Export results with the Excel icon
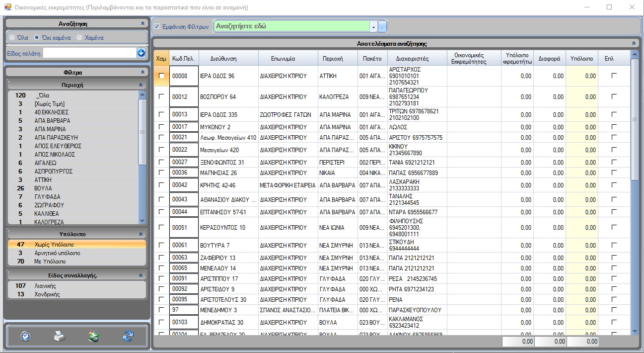This screenshot has width=644, height=353. click(94, 337)
